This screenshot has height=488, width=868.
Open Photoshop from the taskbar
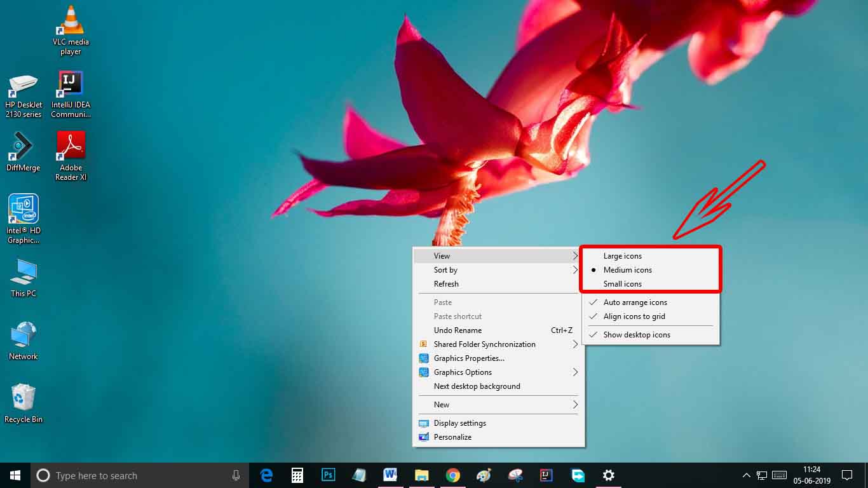[x=328, y=475]
